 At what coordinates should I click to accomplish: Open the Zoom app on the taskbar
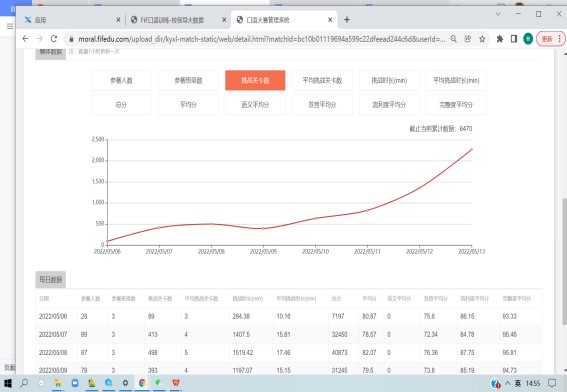[x=75, y=383]
